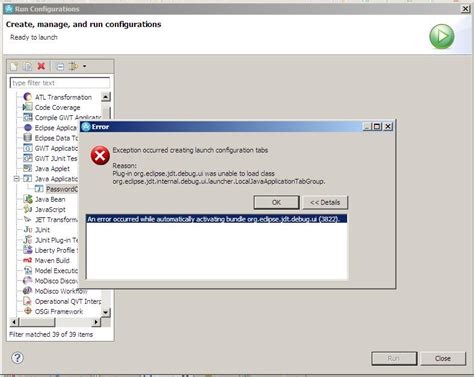Select Maven Build m2 icon
474x377 pixels.
pyautogui.click(x=28, y=260)
